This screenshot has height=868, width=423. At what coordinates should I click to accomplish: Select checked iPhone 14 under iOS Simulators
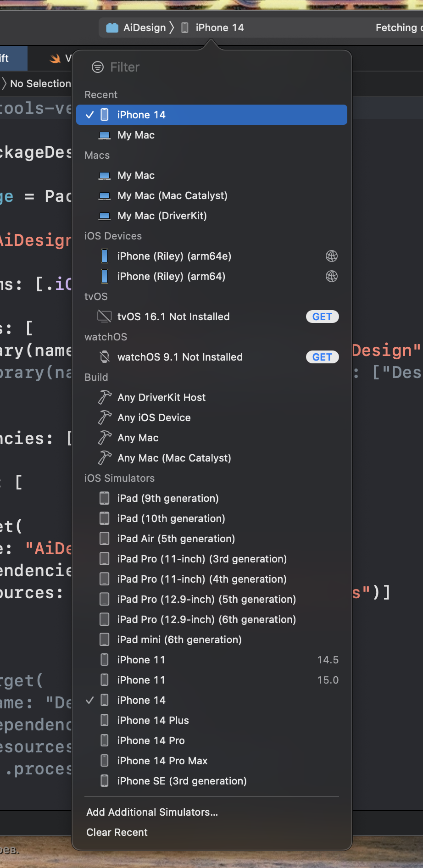click(x=211, y=700)
